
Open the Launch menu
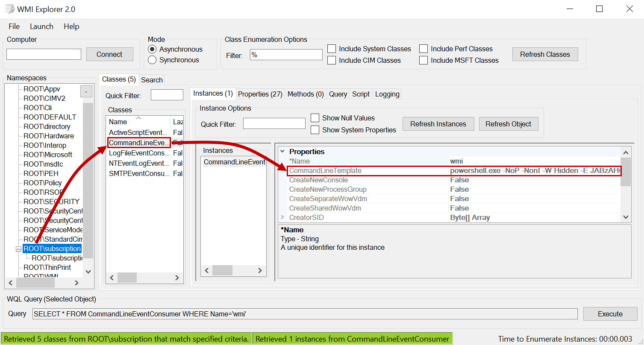pos(41,26)
